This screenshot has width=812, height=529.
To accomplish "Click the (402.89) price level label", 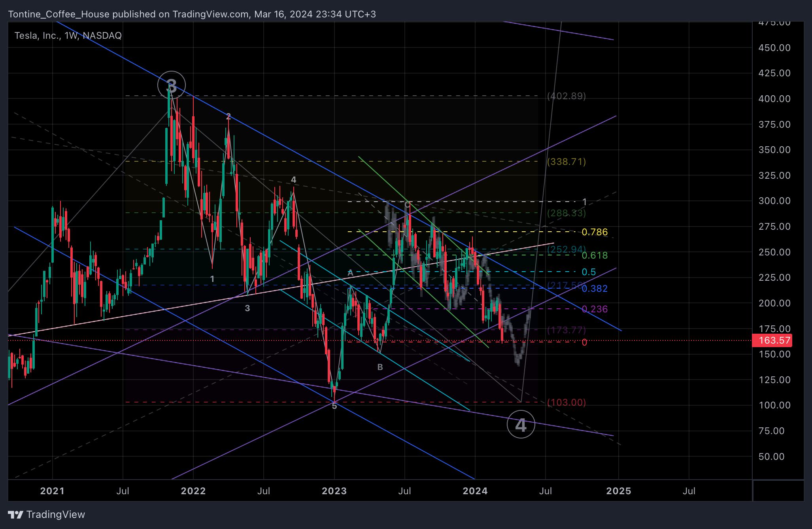I will 566,96.
